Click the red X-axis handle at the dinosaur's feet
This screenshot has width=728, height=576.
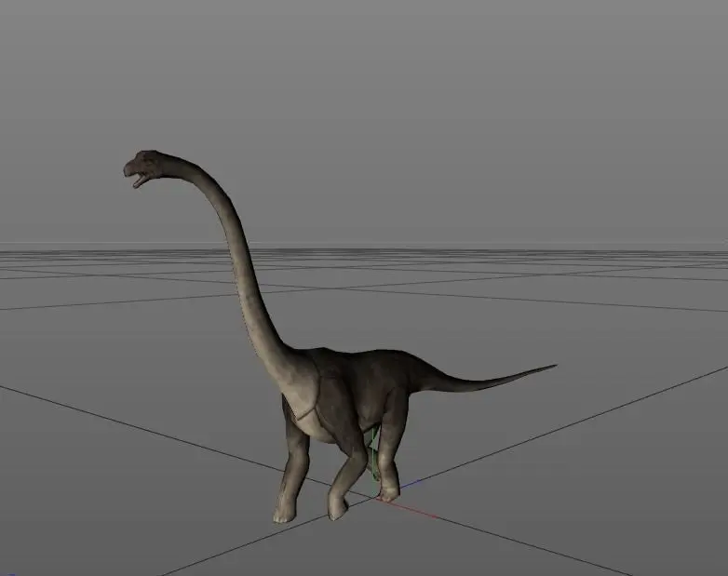(x=406, y=508)
